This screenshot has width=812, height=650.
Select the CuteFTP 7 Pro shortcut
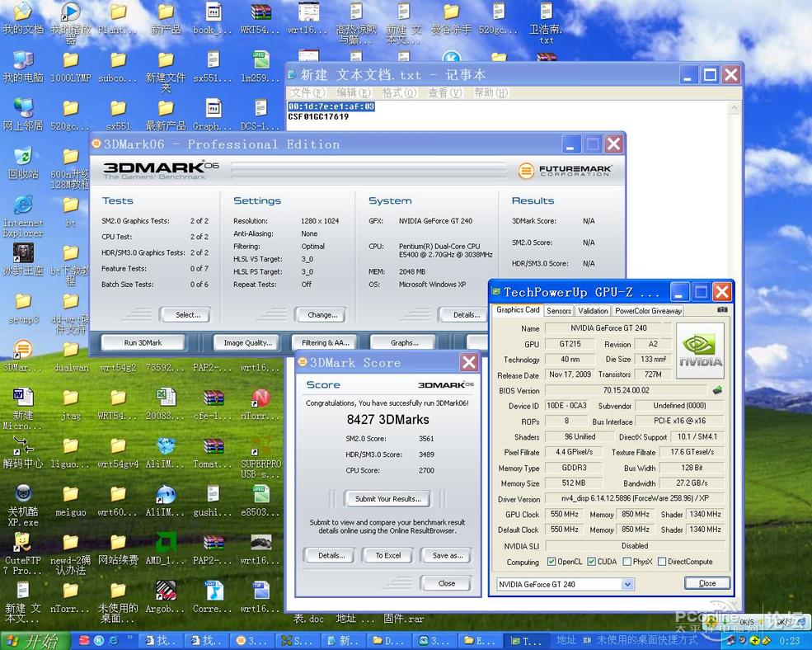tap(22, 553)
